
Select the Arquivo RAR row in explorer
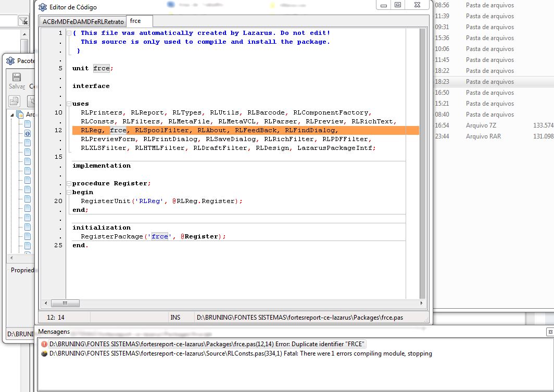pyautogui.click(x=494, y=137)
